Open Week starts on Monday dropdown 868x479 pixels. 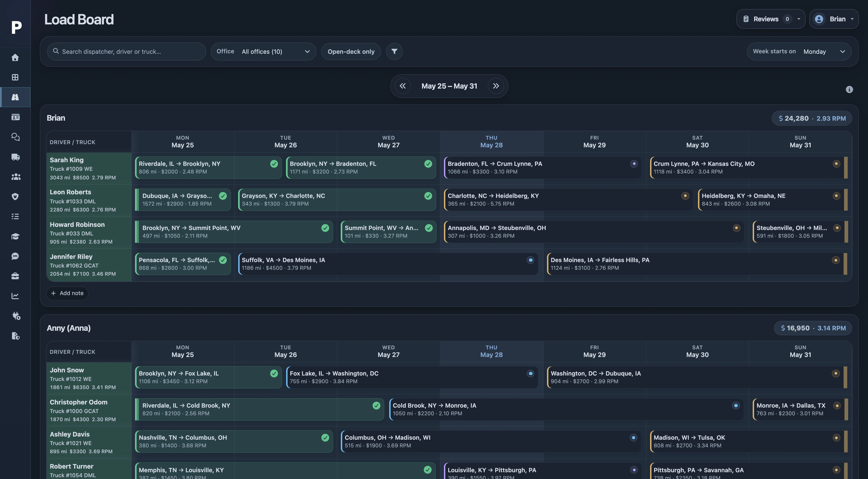(799, 51)
